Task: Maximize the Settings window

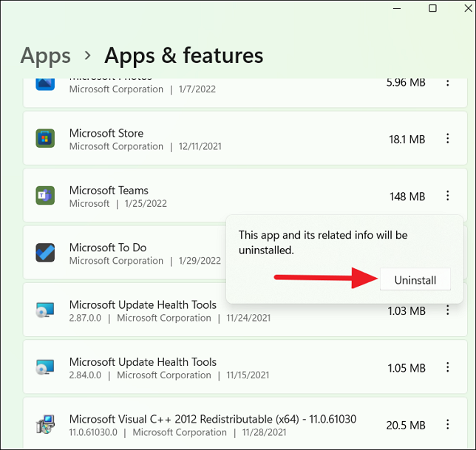Action: (432, 8)
